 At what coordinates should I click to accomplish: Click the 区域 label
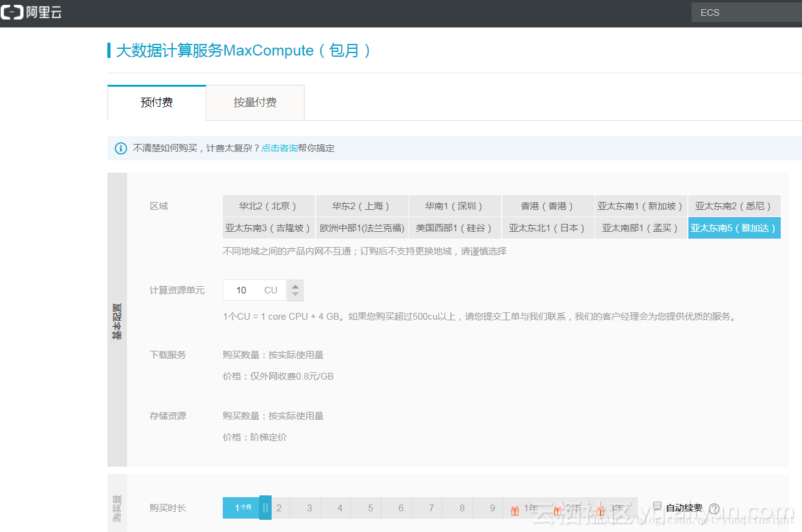coord(159,206)
